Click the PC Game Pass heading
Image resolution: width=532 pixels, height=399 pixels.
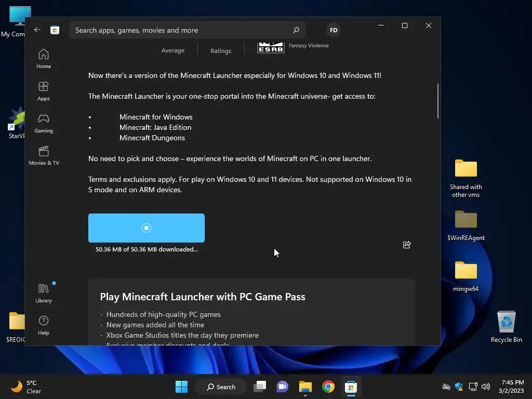pos(203,297)
